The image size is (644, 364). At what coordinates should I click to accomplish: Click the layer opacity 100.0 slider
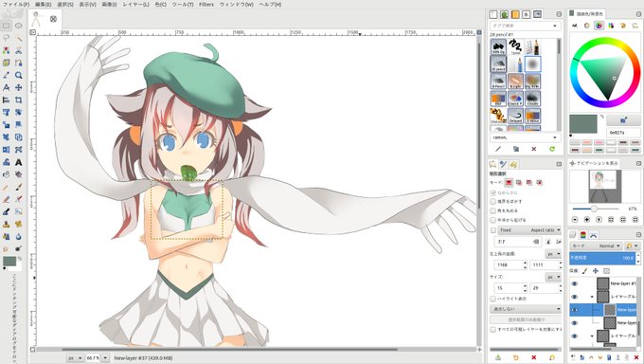pos(602,258)
